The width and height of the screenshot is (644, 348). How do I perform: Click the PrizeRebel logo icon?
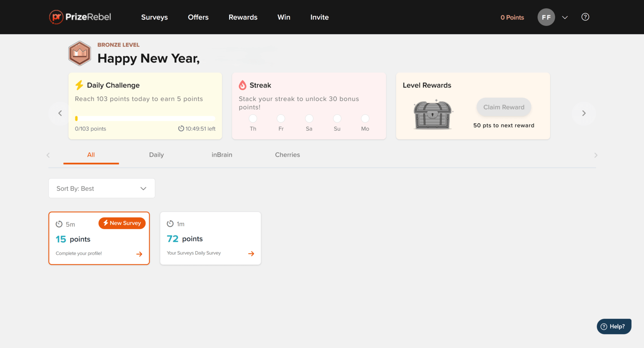56,17
